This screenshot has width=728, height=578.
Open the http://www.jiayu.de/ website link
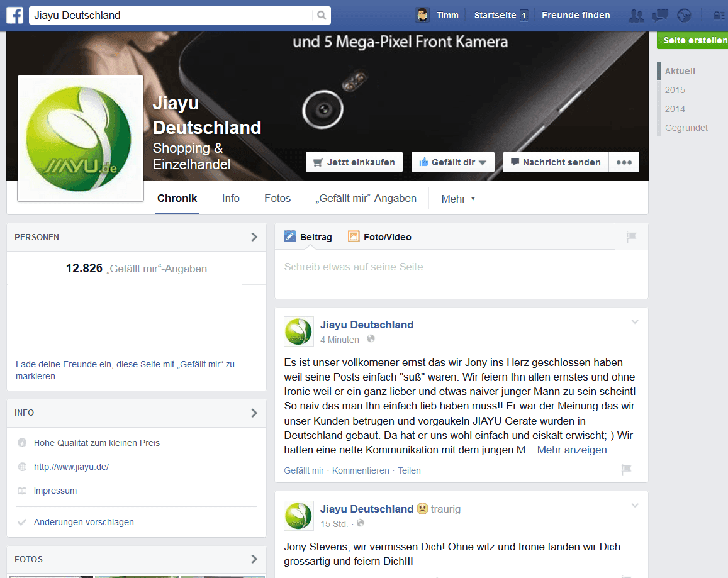71,467
